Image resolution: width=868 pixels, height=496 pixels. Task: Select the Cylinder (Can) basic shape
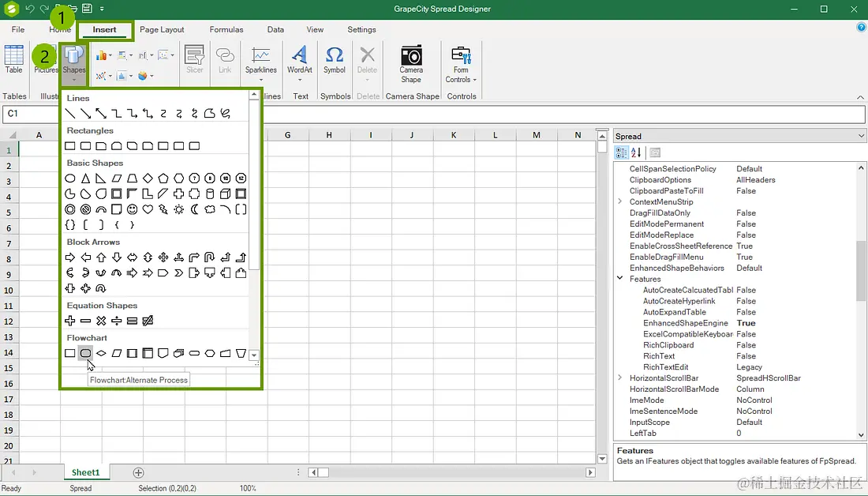click(x=209, y=194)
